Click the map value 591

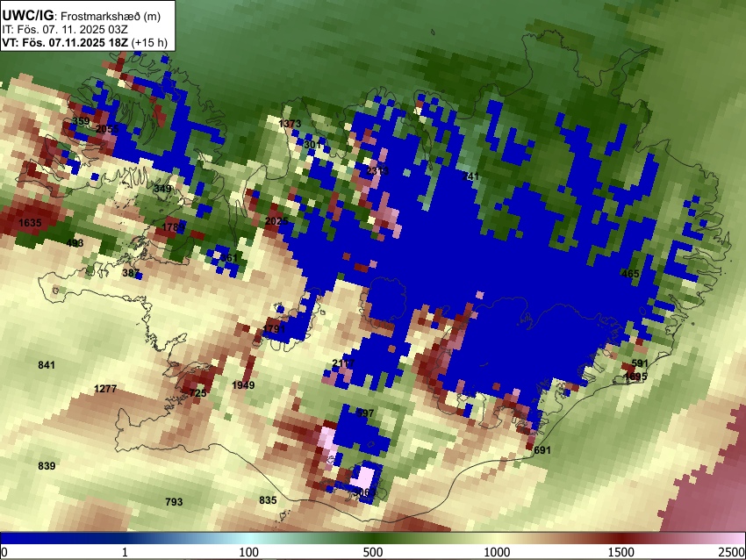[640, 363]
